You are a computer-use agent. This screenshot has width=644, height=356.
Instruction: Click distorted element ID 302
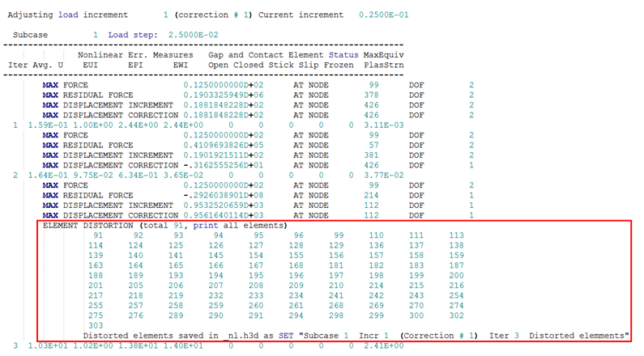point(456,316)
